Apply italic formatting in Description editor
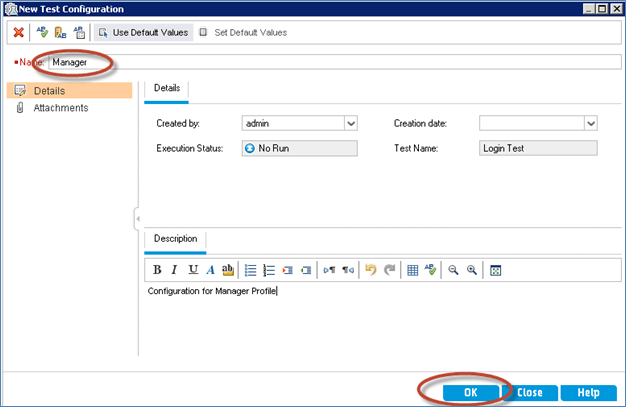Viewport: 626px width, 407px height. click(175, 270)
